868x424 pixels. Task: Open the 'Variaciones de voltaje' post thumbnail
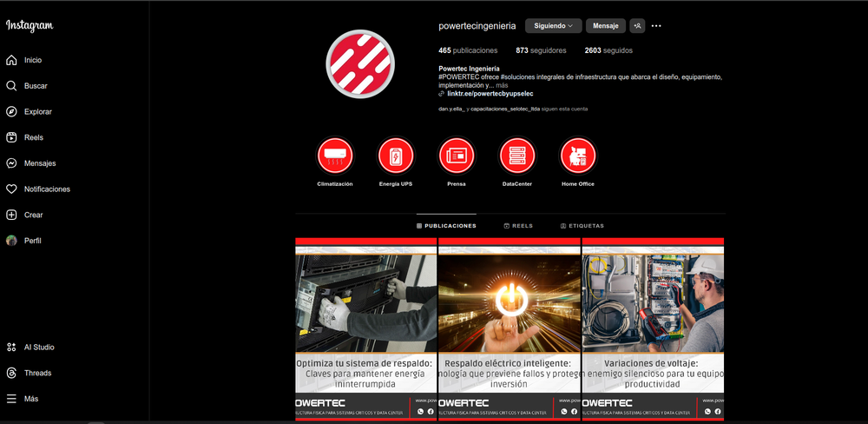coord(654,329)
